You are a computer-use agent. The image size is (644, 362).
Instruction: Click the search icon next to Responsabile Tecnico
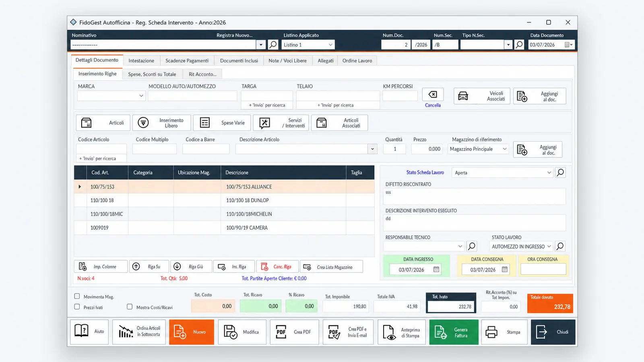(472, 246)
